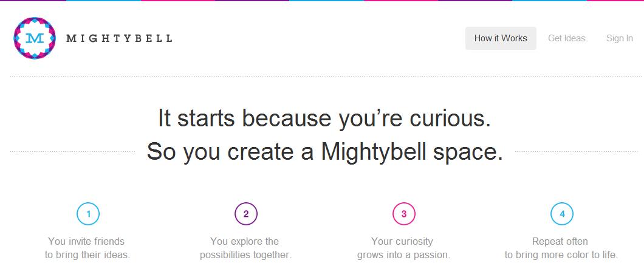644x280 pixels.
Task: Click the blue step 1 circle
Action: (x=88, y=214)
